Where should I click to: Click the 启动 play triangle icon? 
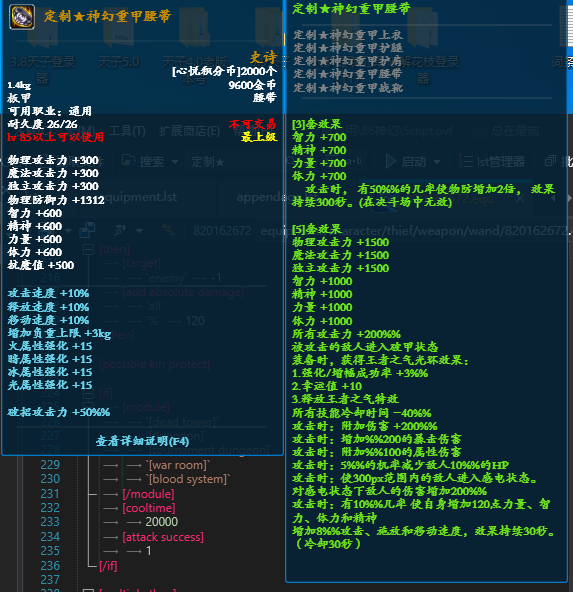click(x=390, y=162)
